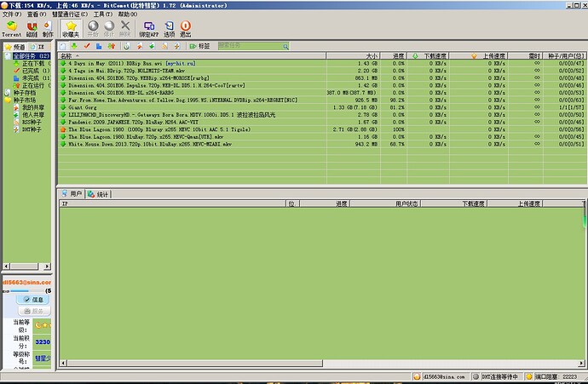The image size is (588, 384).
Task: Click the orange-arrow my-shares icon in the task toolbar
Action: [140, 46]
